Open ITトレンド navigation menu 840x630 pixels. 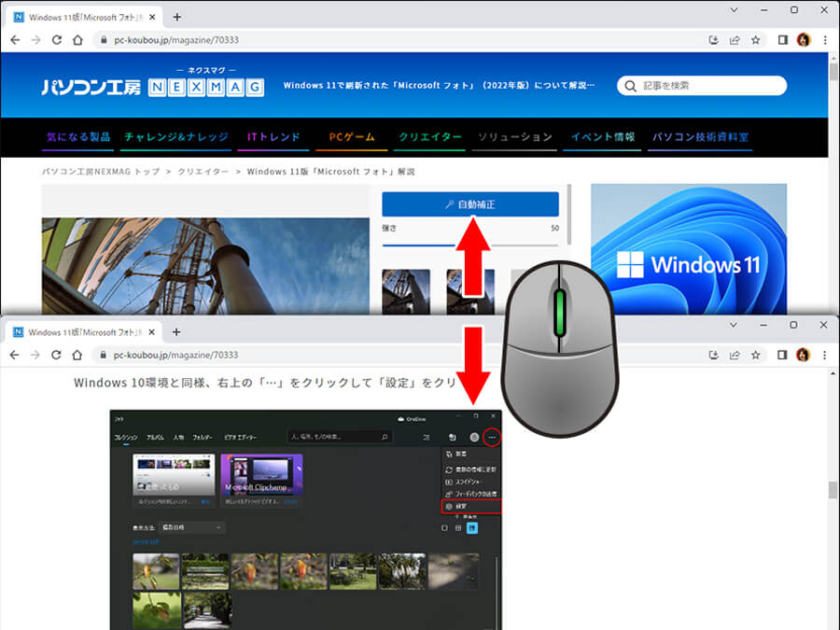pyautogui.click(x=273, y=137)
